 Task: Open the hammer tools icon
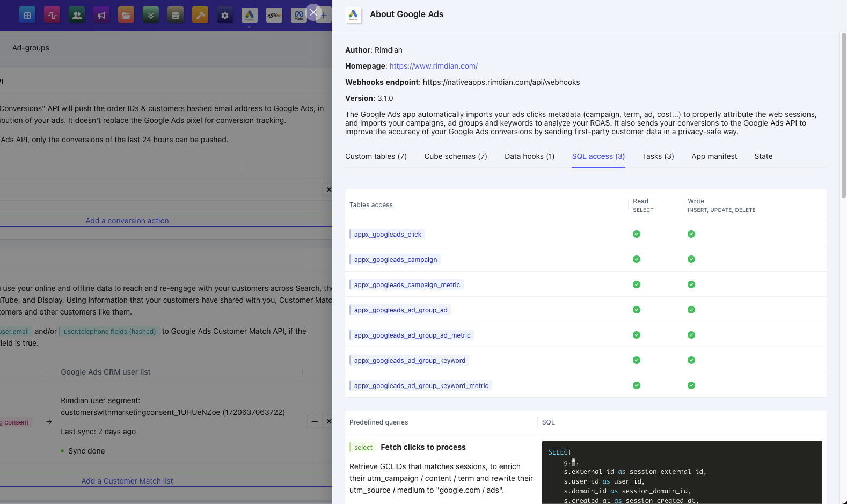coord(200,16)
